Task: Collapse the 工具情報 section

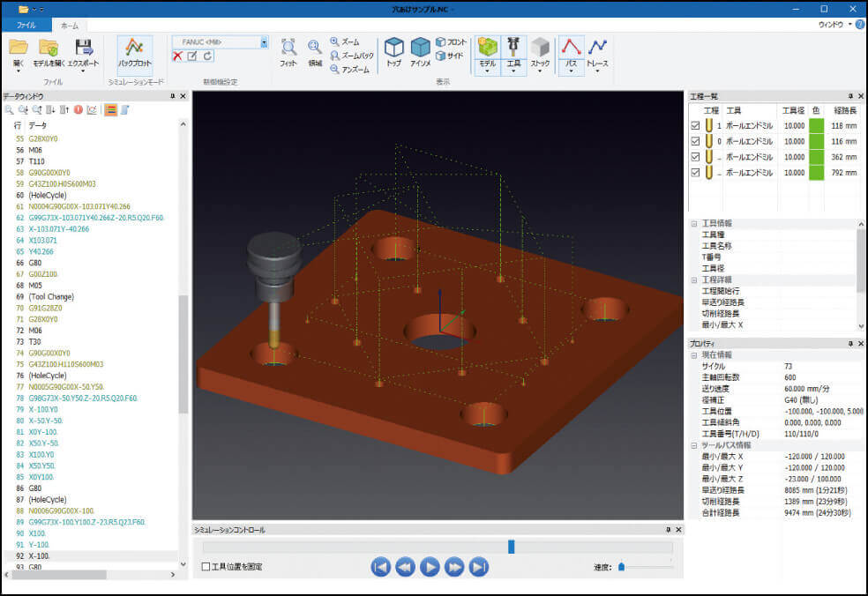Action: [x=693, y=224]
